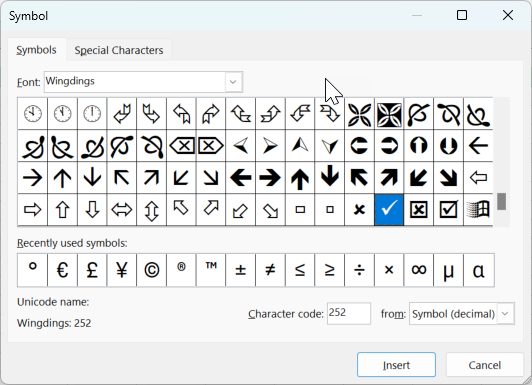Pick the bold up arrow symbol
The width and height of the screenshot is (532, 385).
pos(300,177)
